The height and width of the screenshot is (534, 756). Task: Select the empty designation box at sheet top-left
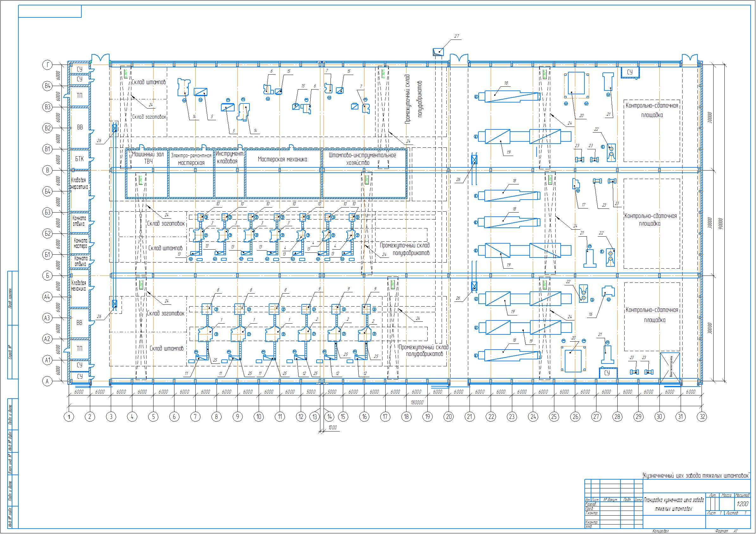(50, 11)
